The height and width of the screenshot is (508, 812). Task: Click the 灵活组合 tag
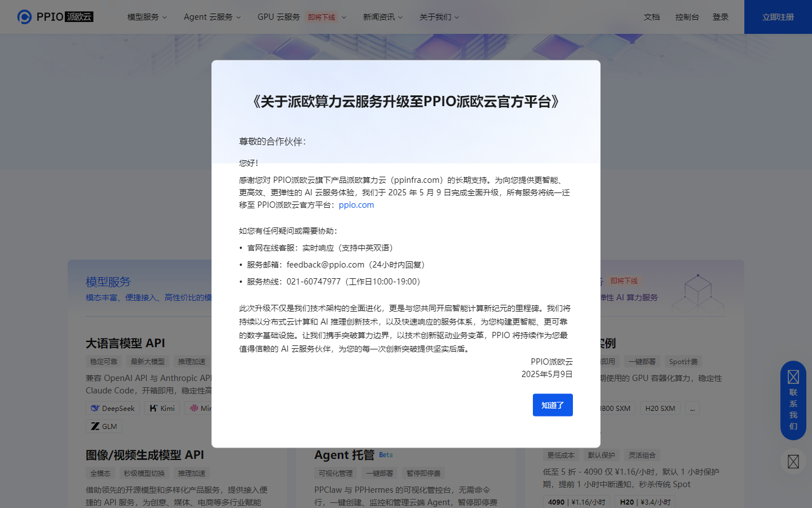pos(642,456)
